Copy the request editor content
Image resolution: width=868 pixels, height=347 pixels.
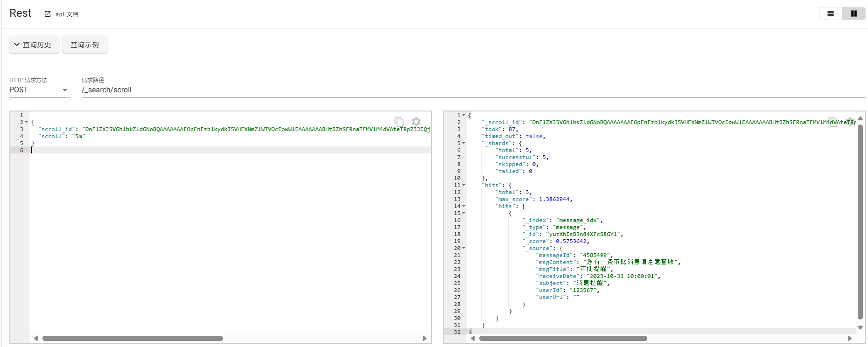click(399, 122)
